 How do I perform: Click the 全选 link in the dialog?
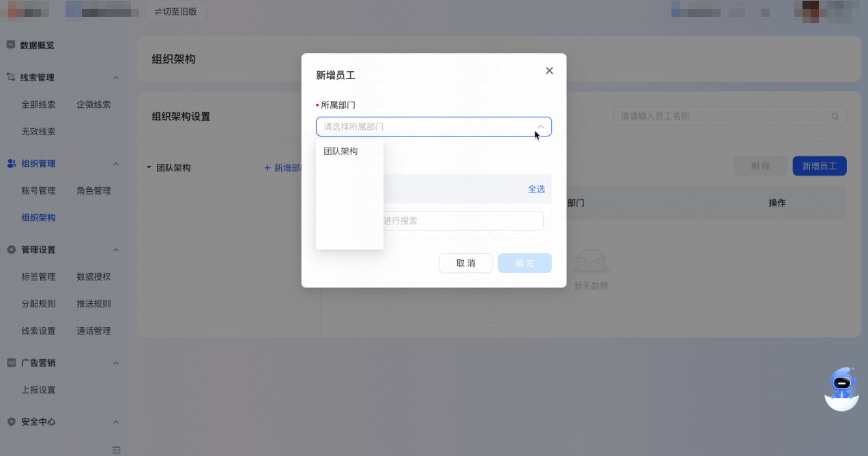pos(536,189)
